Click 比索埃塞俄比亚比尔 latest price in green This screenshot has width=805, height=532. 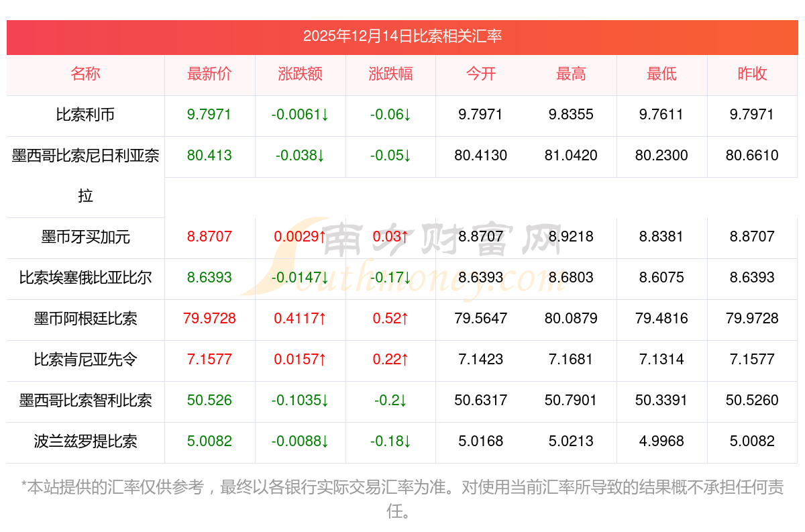(x=209, y=278)
